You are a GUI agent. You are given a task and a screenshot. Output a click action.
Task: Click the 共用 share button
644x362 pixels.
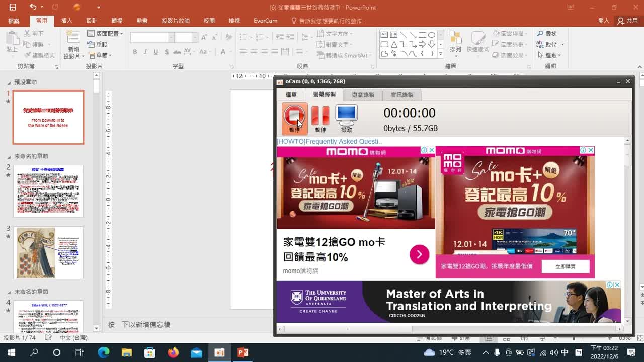point(628,21)
